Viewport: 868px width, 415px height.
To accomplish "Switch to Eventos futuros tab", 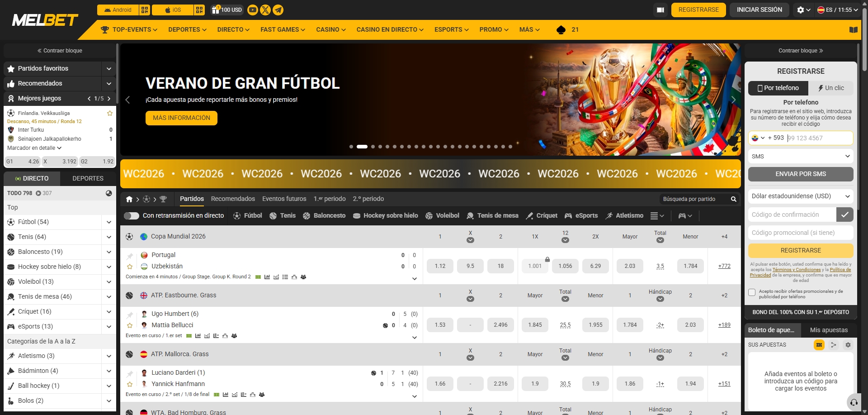I will point(284,199).
